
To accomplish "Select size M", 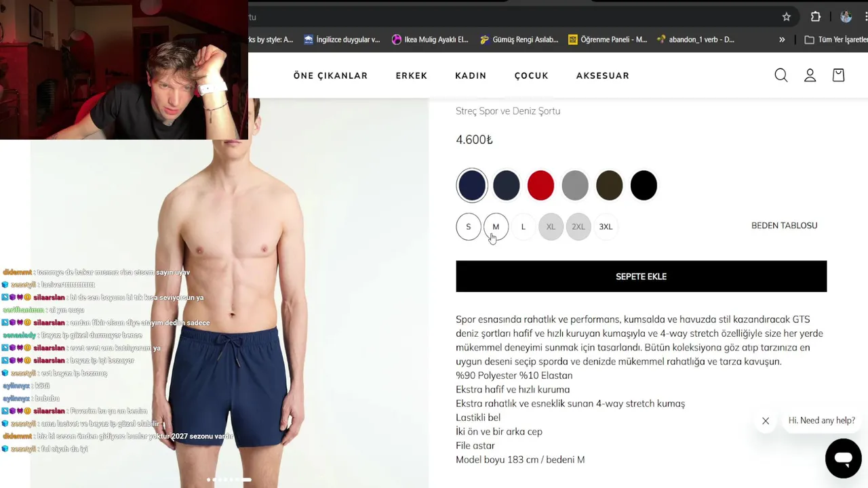I will point(496,227).
